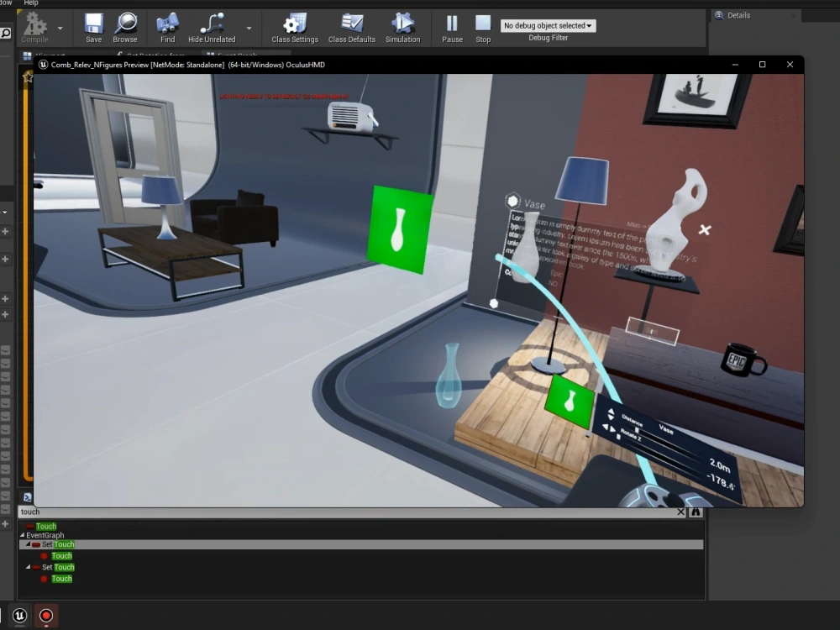The height and width of the screenshot is (630, 840).
Task: Select Touch pin under first Set Touch
Action: pos(61,556)
